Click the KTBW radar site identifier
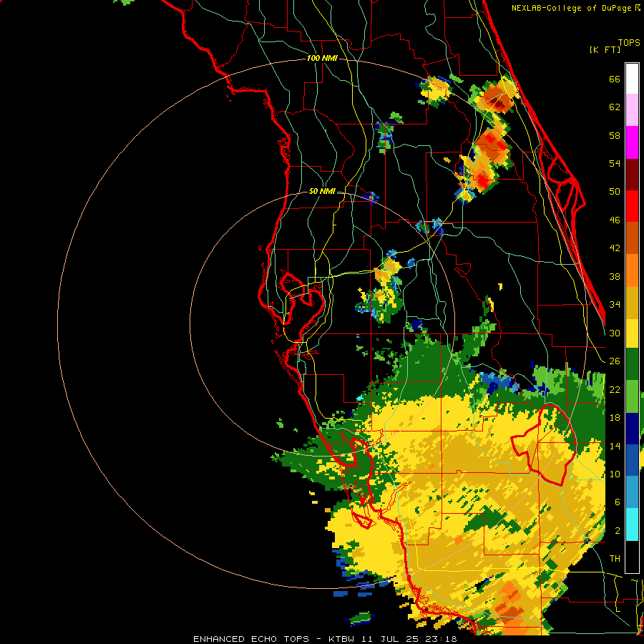The width and height of the screenshot is (644, 644). click(x=341, y=639)
